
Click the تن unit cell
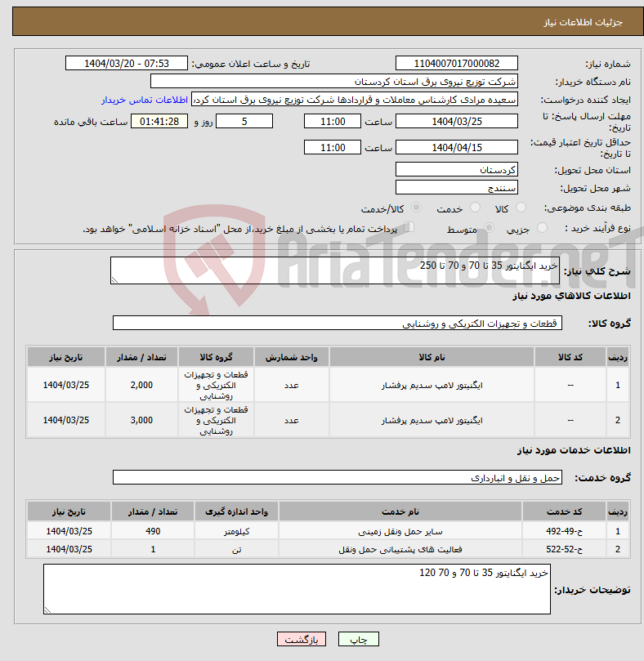click(x=237, y=549)
